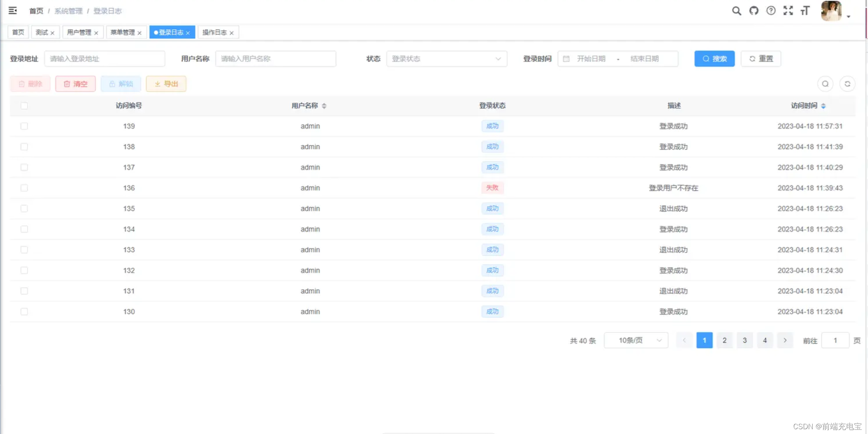868x434 pixels.
Task: Switch to the 操作日志 tab
Action: pyautogui.click(x=214, y=32)
